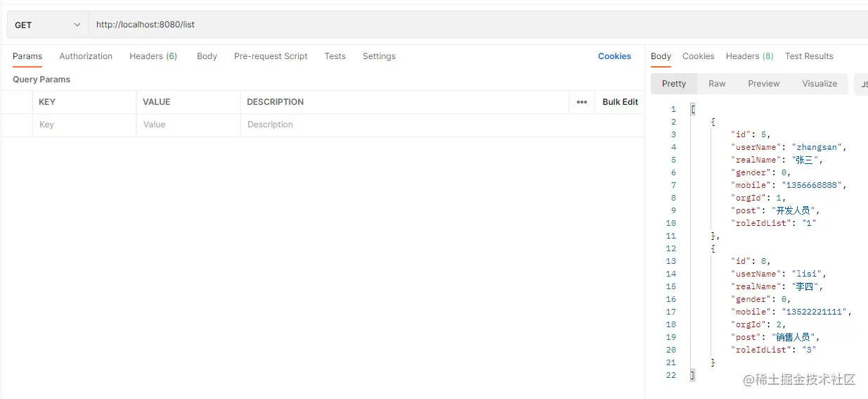868x399 pixels.
Task: Open response Headers (8) tab
Action: pos(749,56)
